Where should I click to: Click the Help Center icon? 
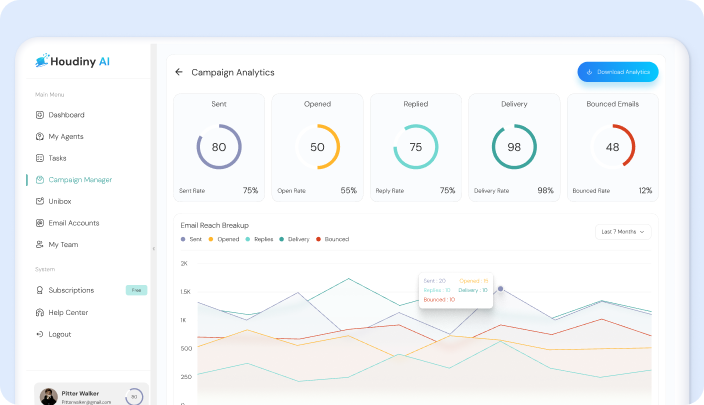coord(40,312)
